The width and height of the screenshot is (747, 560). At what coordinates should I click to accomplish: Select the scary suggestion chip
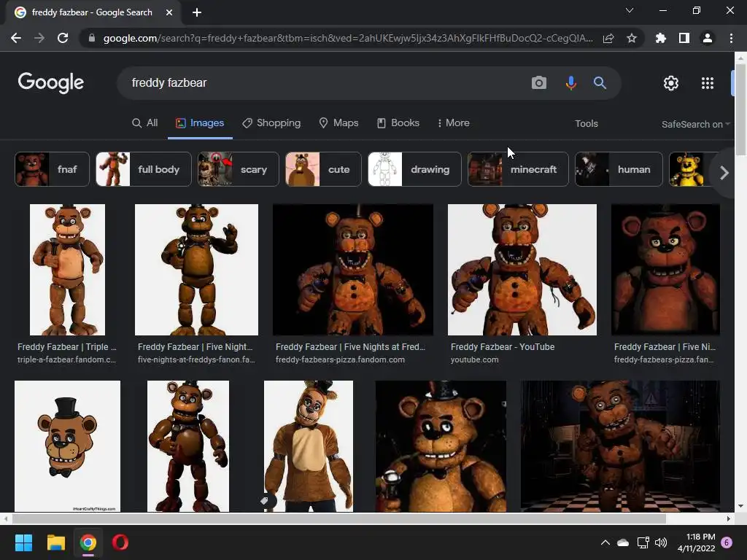click(239, 169)
